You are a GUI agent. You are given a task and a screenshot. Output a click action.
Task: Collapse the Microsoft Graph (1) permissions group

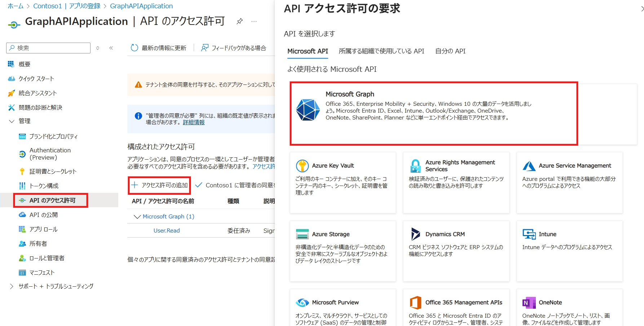[x=137, y=216]
